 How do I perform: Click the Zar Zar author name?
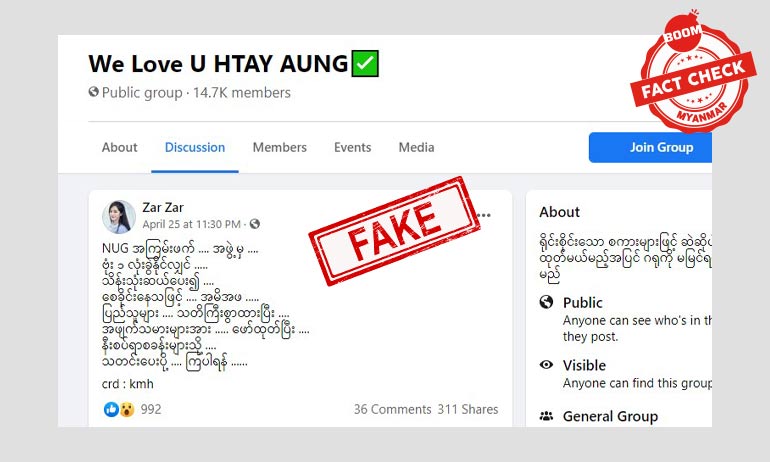point(163,208)
